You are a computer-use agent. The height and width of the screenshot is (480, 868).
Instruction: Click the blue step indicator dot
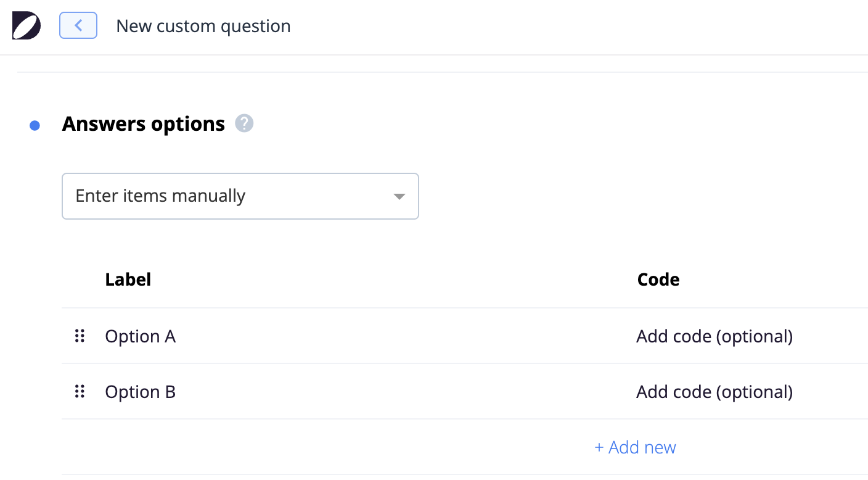click(x=35, y=126)
